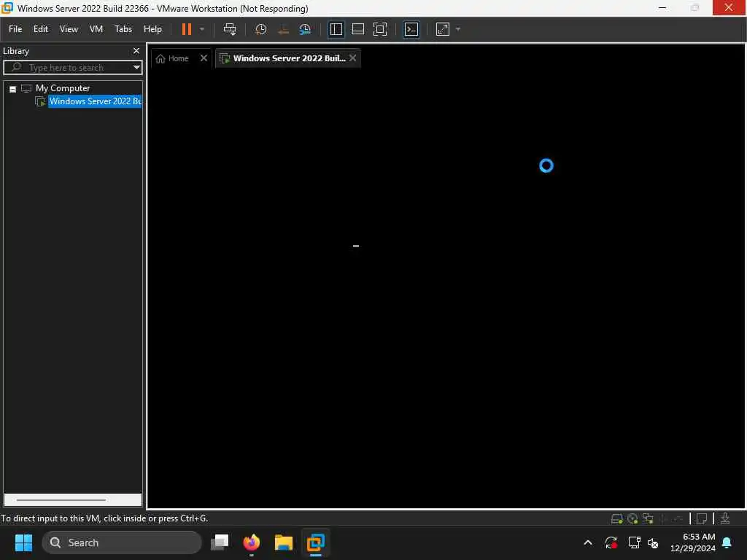Toggle the thumbnail bar view
Viewport: 747px width, 560px height.
357,29
